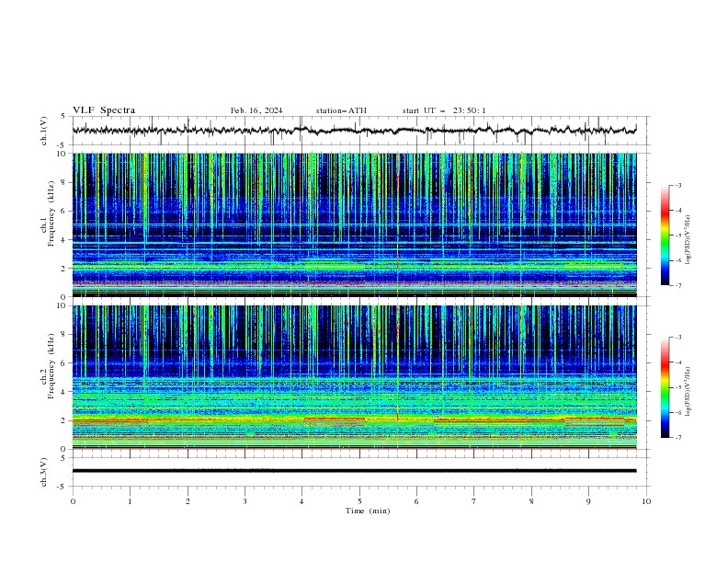Click the ch.2 spectrogram color scale bar
The height and width of the screenshot is (563, 728).
[665, 387]
